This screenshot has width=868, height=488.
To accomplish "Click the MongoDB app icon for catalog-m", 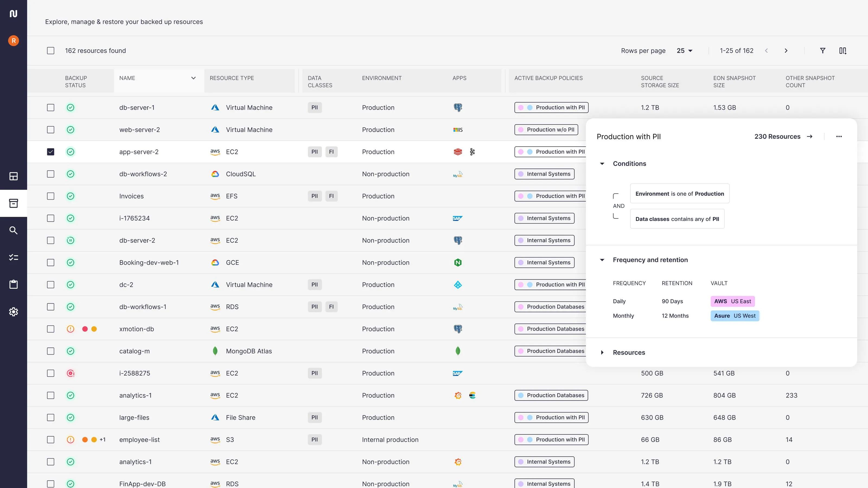I will (x=458, y=351).
